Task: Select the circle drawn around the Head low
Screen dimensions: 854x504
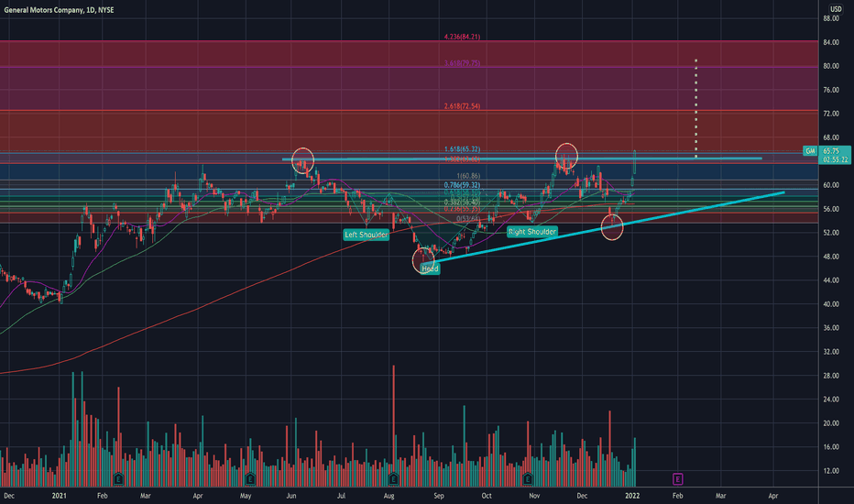Action: [x=423, y=260]
